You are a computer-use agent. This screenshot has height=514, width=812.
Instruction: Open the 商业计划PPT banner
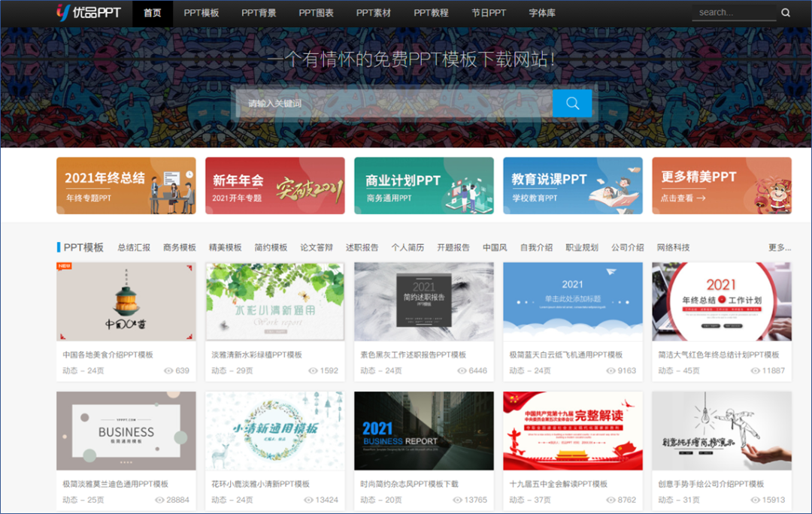[423, 186]
